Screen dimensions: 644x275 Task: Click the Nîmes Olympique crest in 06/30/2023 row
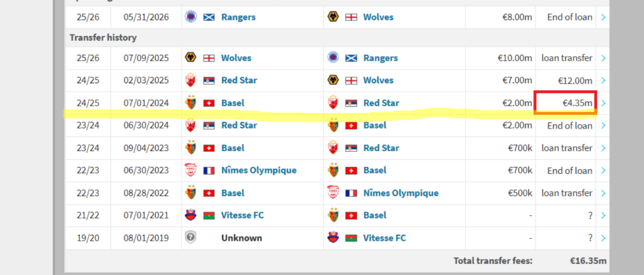pos(190,170)
